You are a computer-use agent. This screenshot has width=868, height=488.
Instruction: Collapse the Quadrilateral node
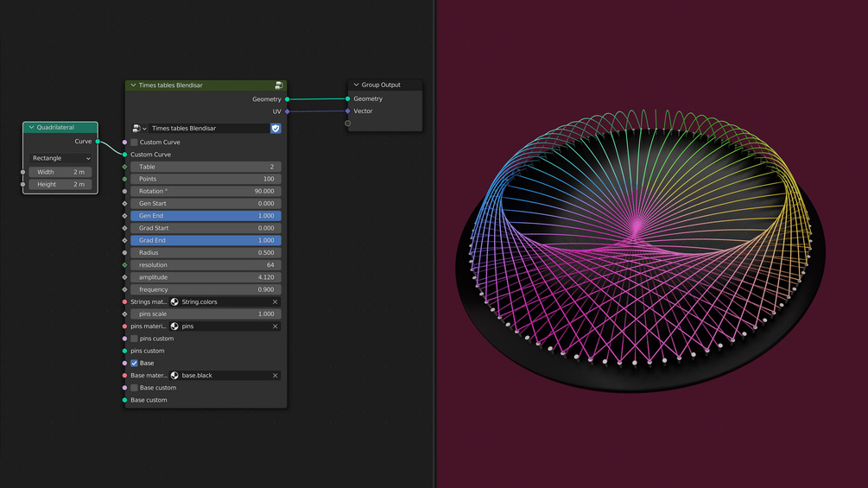pyautogui.click(x=32, y=127)
